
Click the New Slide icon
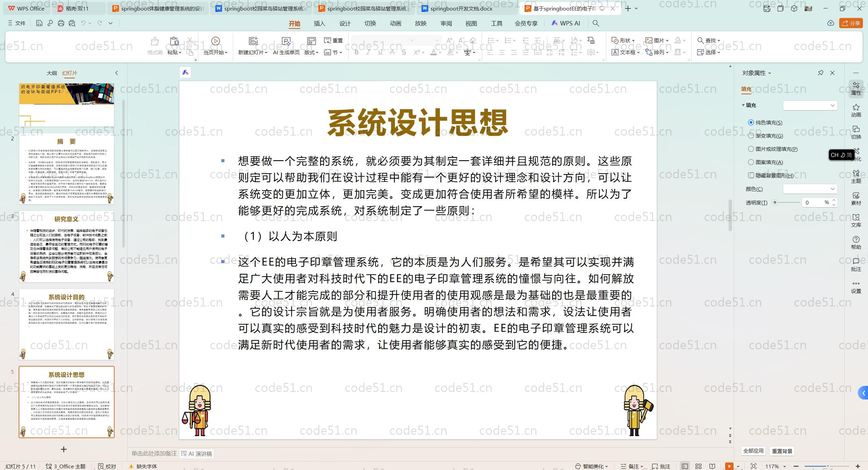[253, 41]
